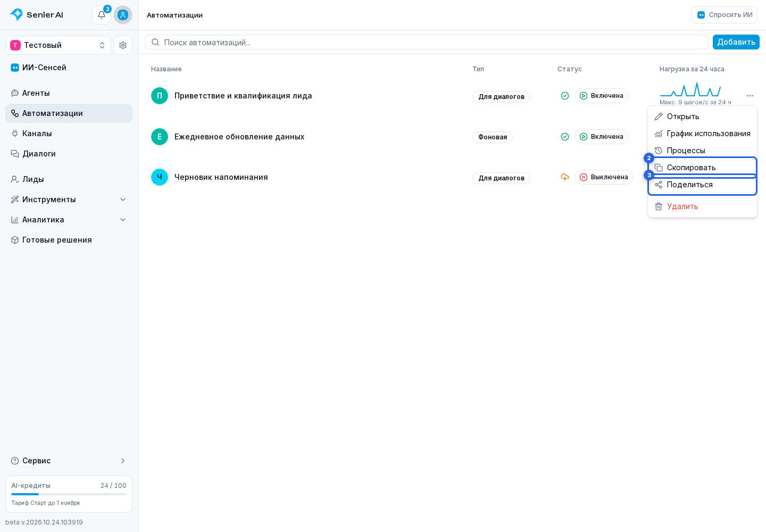
Task: Click the Фоновая type tag
Action: [x=493, y=137]
